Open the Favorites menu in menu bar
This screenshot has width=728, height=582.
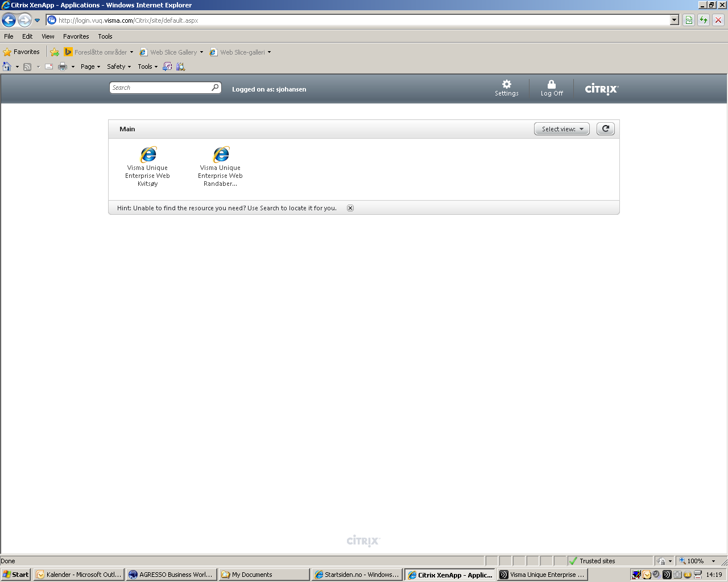click(76, 36)
